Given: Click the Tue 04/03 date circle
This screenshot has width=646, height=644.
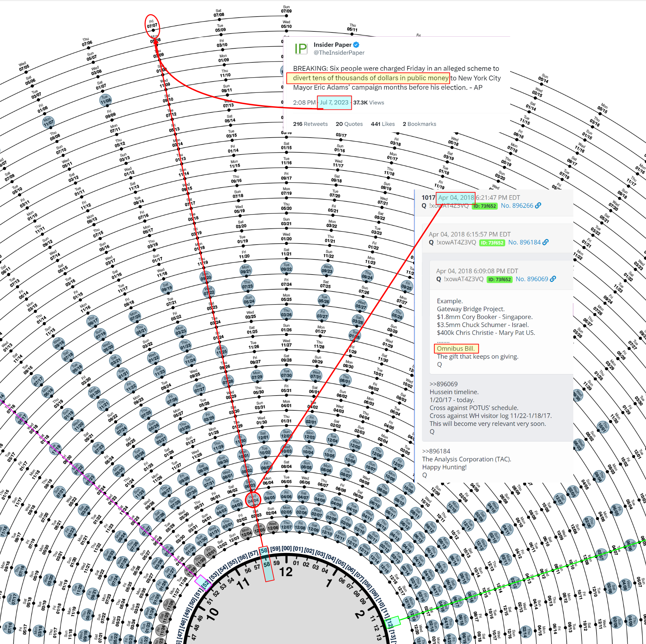Looking at the screenshot, I should pos(237,504).
